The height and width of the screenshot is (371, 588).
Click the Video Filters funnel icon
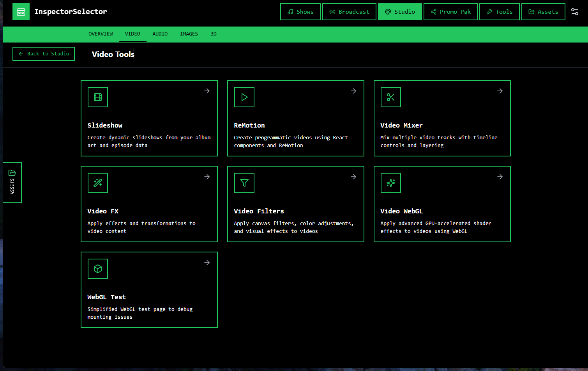point(244,183)
